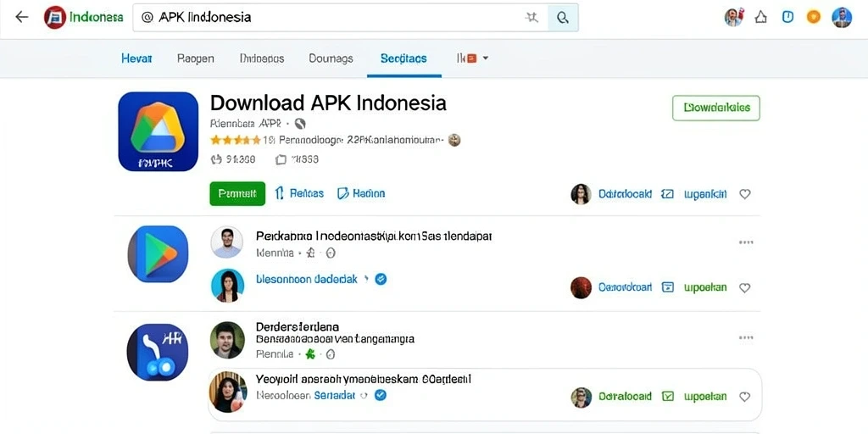Click the five-star rating row
The image size is (868, 434).
tap(236, 140)
